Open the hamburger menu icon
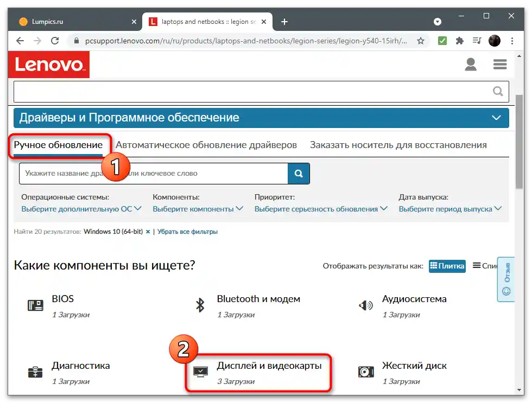The height and width of the screenshot is (403, 532). [500, 65]
